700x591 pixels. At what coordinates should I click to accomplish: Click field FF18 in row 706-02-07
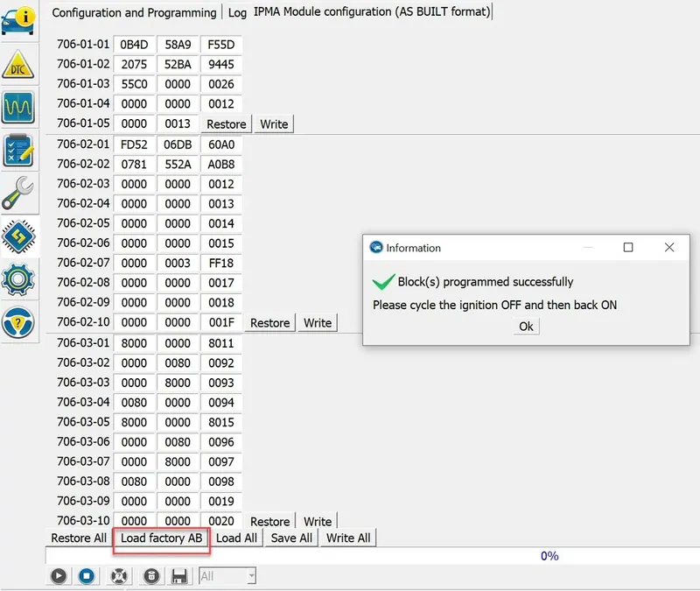pos(221,264)
